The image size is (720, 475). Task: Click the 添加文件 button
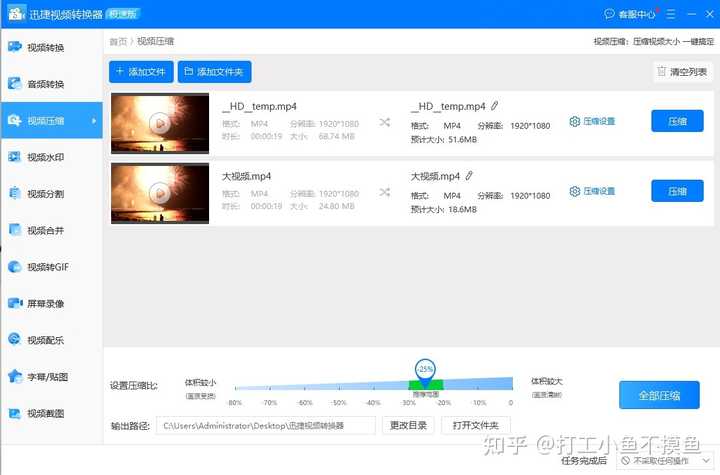pyautogui.click(x=141, y=72)
